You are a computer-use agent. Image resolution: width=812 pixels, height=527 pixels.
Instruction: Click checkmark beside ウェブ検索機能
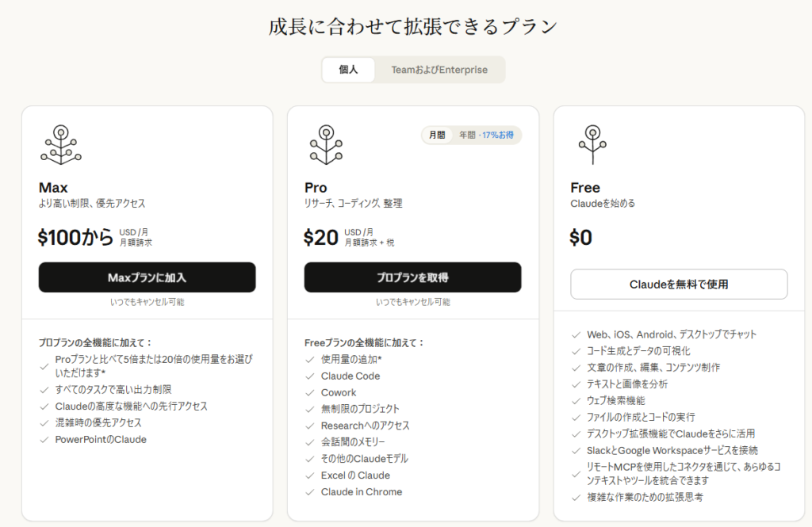(x=576, y=401)
